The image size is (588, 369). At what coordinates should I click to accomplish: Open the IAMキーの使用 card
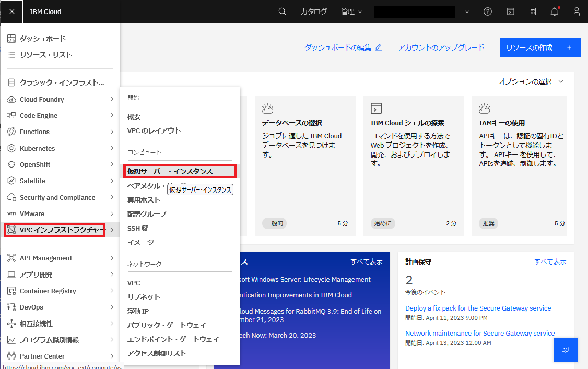click(519, 166)
